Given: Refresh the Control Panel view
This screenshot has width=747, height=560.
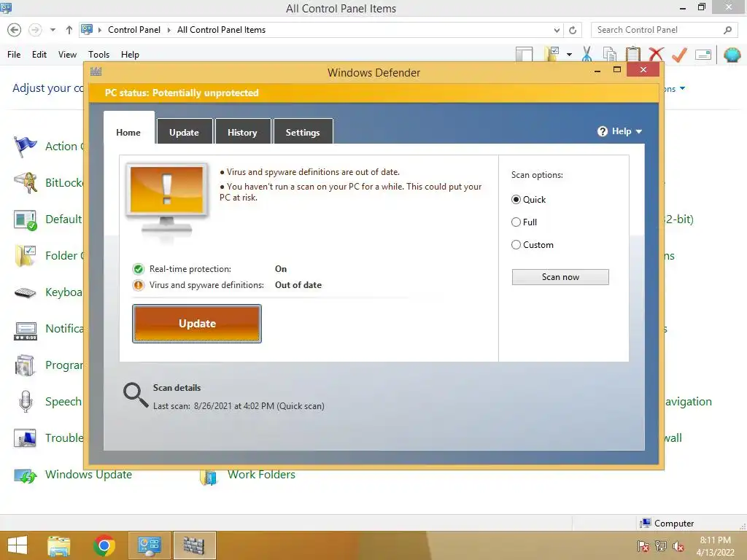Looking at the screenshot, I should click(x=573, y=30).
